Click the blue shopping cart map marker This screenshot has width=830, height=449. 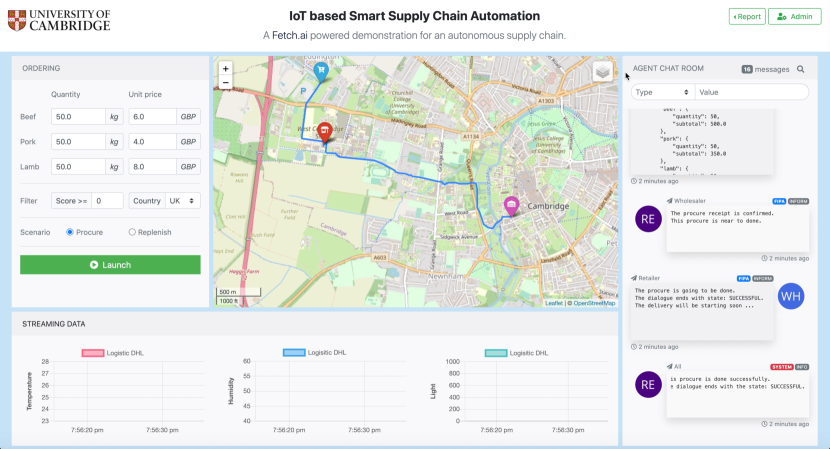point(321,73)
